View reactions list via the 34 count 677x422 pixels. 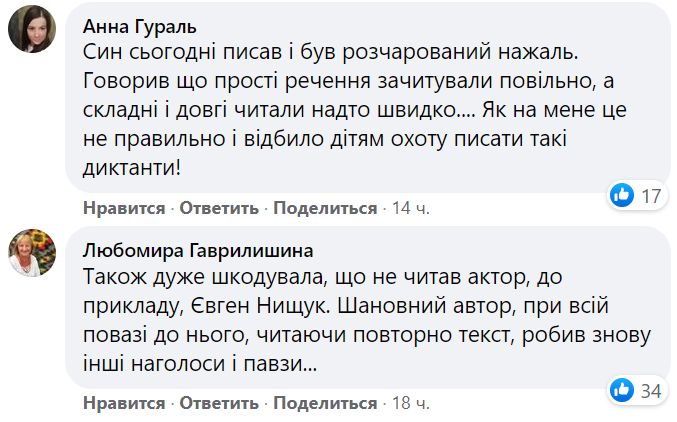652,392
